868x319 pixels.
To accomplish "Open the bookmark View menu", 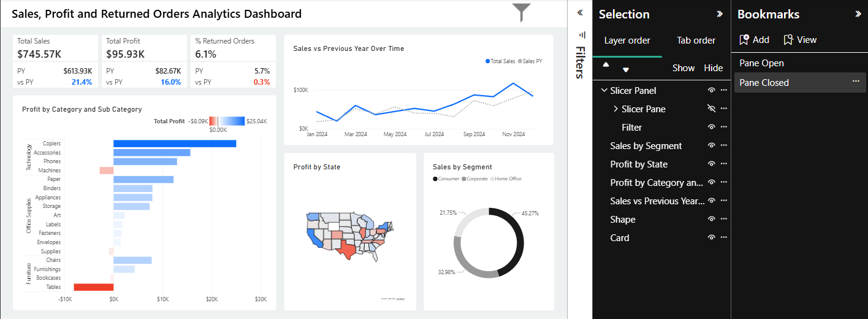I will point(800,40).
